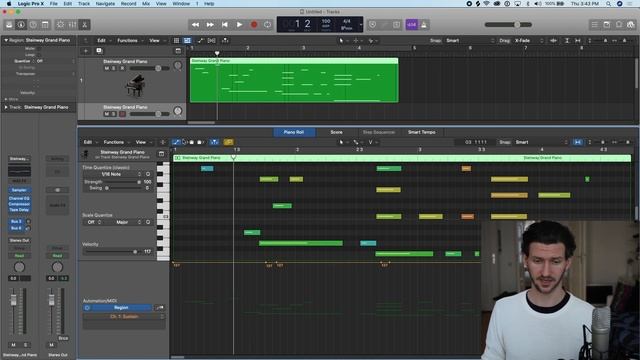Open the Mixer icon in control bar
The width and height of the screenshot is (640, 360).
(72, 25)
